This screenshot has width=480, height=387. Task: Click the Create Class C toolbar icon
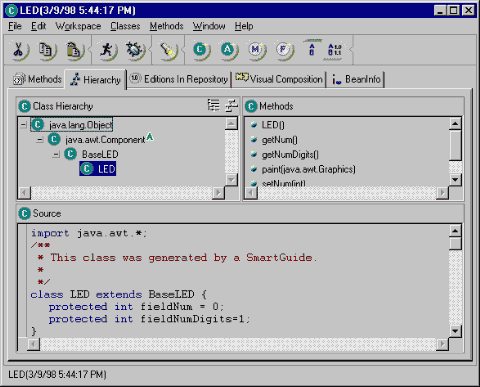pos(201,50)
